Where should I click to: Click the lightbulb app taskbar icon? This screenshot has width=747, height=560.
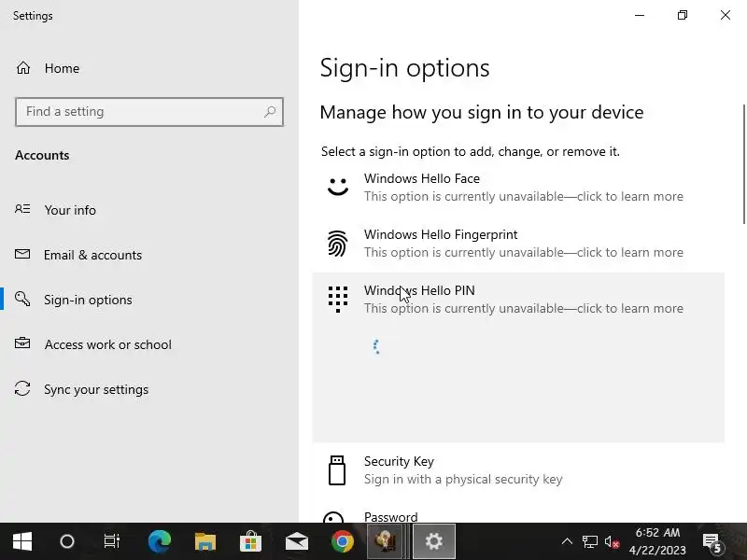click(388, 541)
